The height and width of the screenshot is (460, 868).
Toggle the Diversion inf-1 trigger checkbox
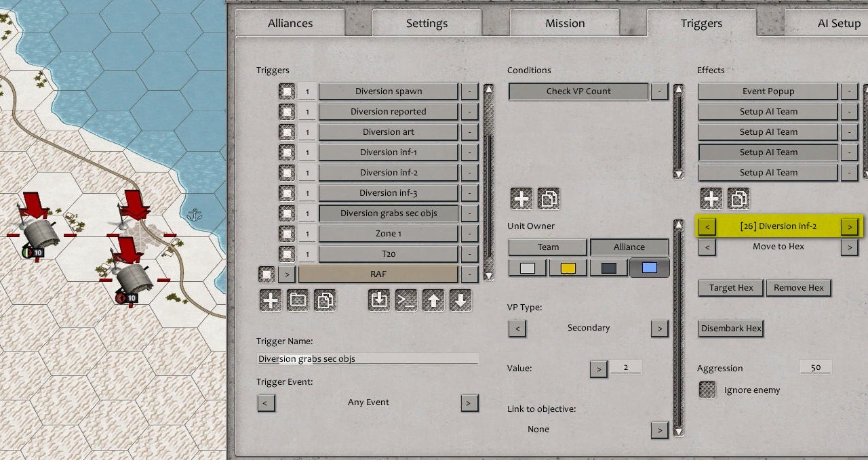[287, 152]
